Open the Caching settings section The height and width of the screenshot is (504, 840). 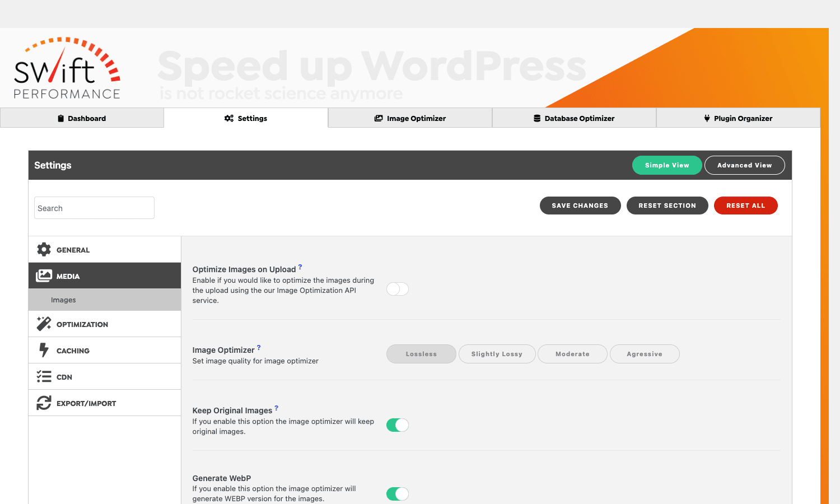(x=105, y=350)
